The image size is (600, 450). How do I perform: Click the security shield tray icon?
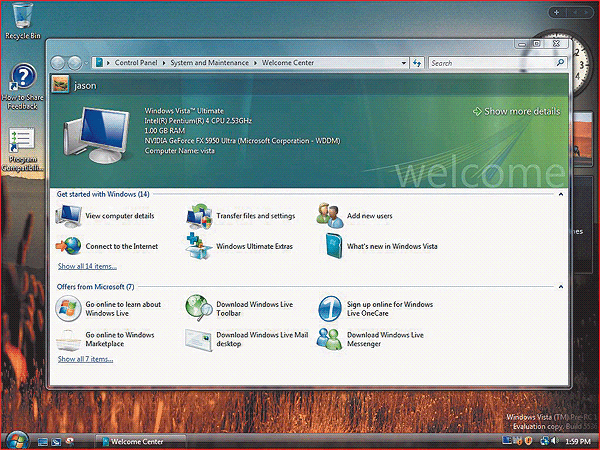click(x=528, y=441)
